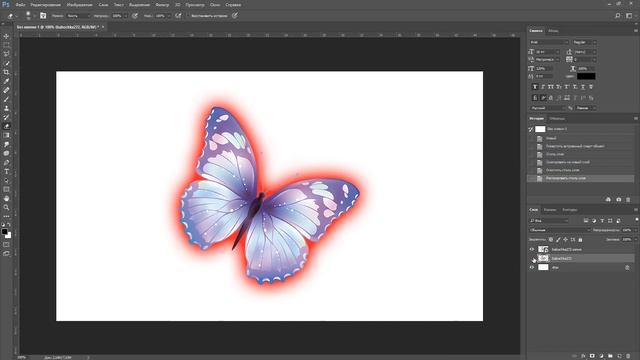Toggle Strikethrough in Character panel
The height and width of the screenshot is (360, 640).
tap(591, 87)
